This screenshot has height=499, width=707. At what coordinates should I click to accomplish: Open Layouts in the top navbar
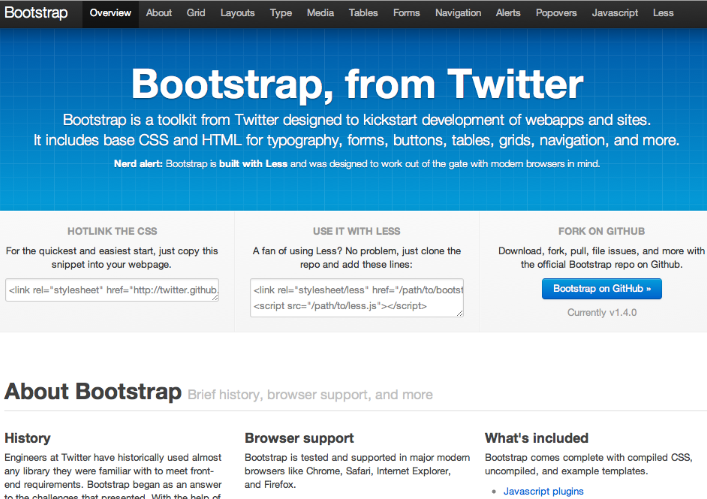[x=237, y=13]
